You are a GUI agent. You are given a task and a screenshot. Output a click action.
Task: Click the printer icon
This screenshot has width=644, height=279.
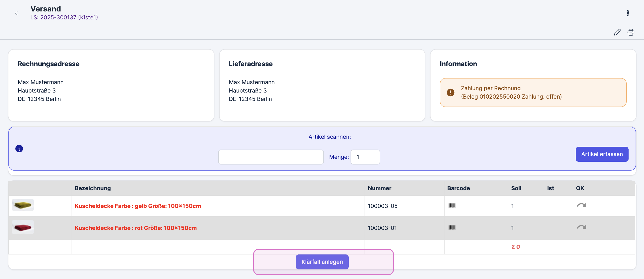630,32
